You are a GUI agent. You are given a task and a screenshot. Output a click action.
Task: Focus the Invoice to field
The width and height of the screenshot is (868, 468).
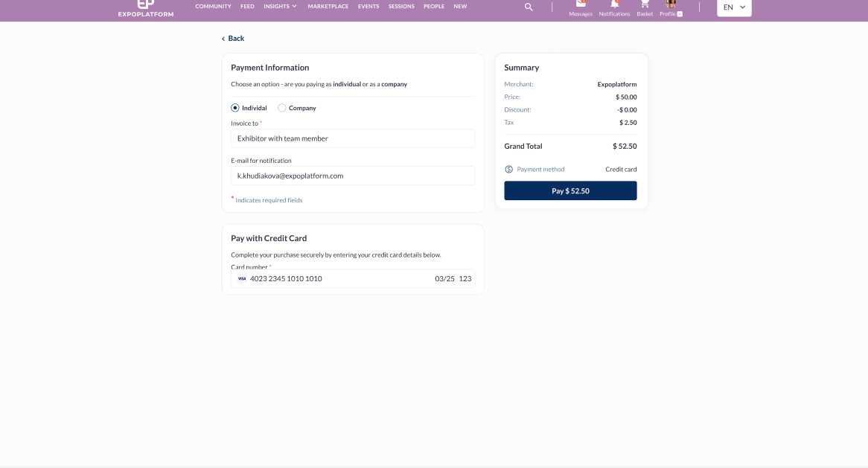(353, 138)
